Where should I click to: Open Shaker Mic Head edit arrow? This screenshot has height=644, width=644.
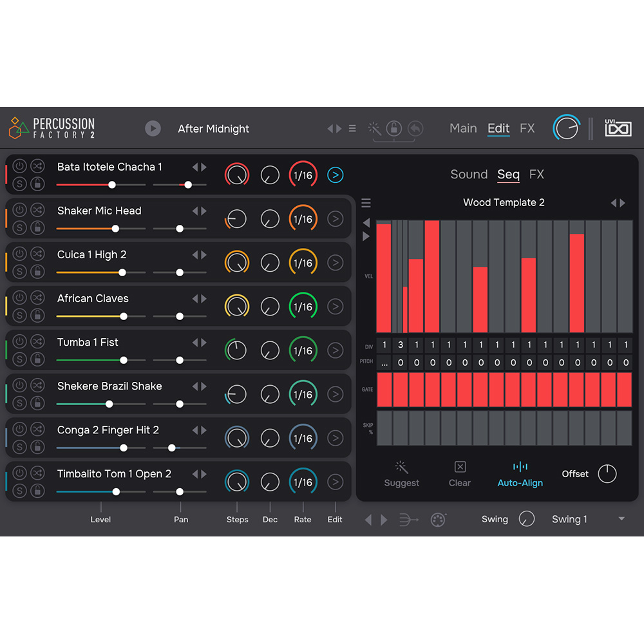point(335,219)
